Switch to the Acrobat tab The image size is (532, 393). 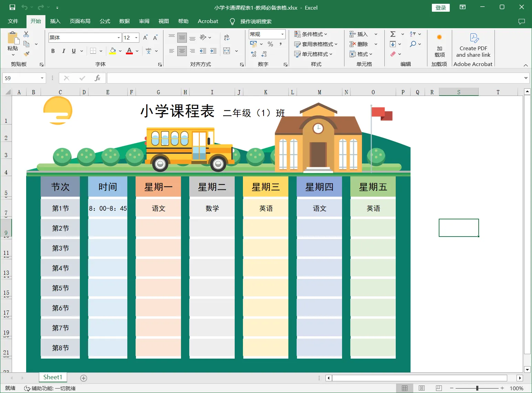click(x=208, y=21)
